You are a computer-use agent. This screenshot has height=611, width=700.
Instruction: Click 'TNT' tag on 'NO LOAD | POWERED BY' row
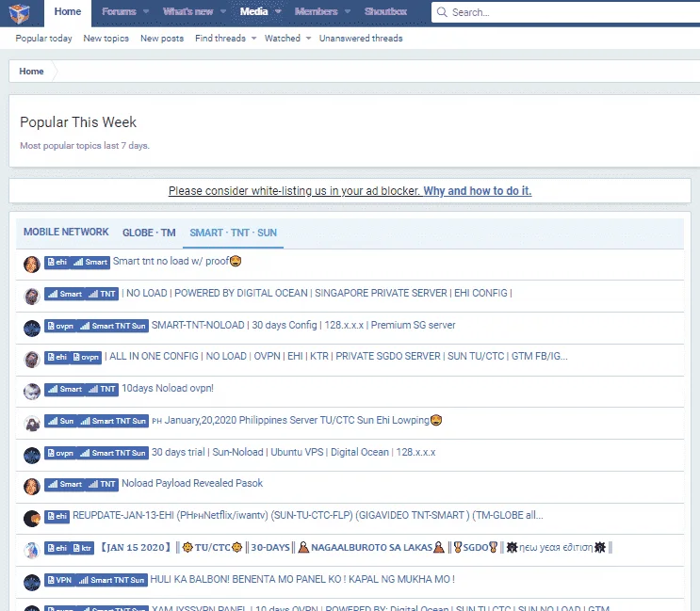pyautogui.click(x=102, y=294)
